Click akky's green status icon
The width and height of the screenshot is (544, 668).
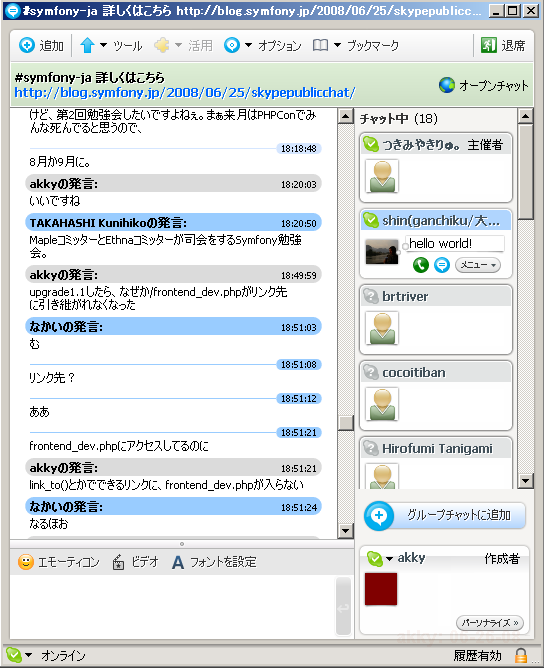(x=375, y=558)
